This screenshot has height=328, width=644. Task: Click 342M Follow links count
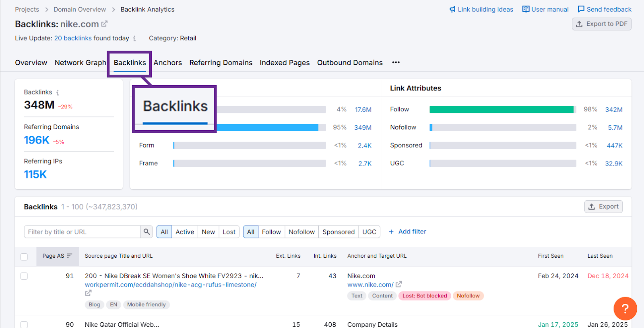(x=614, y=110)
